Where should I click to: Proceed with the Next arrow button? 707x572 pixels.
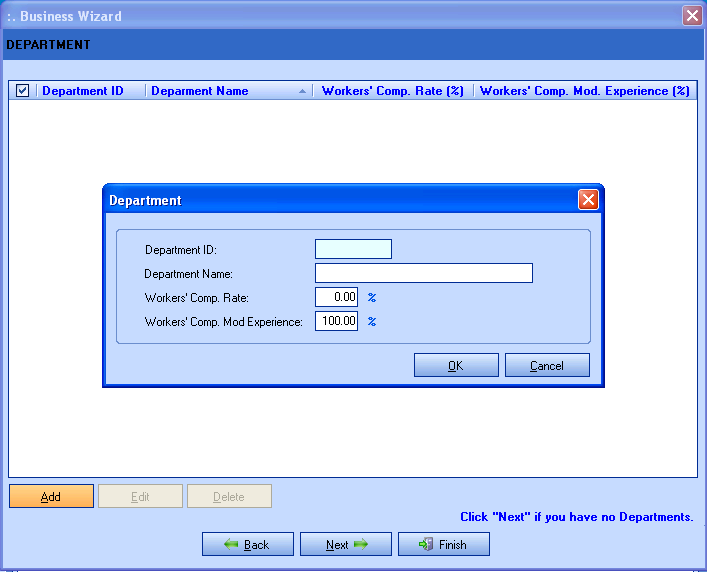pos(345,545)
